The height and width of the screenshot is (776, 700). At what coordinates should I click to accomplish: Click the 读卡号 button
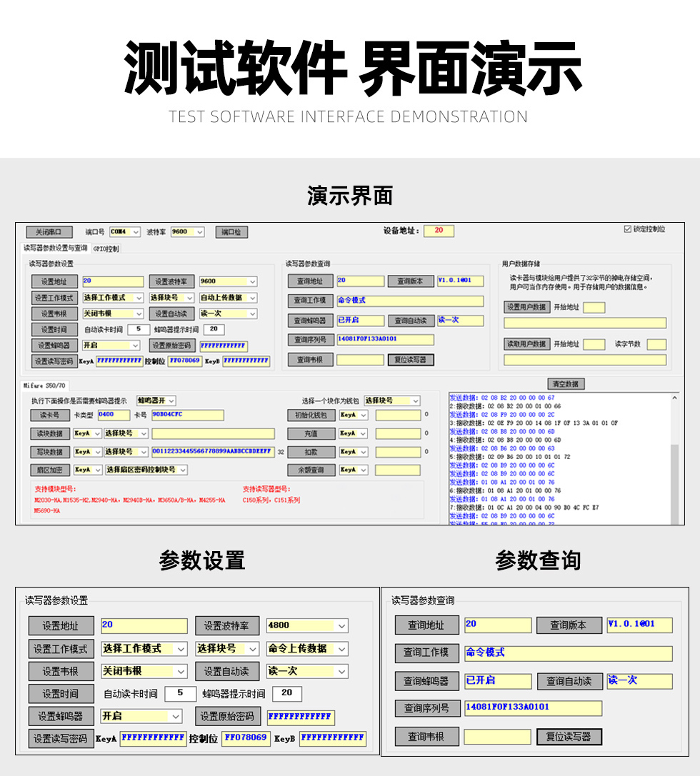[x=50, y=415]
